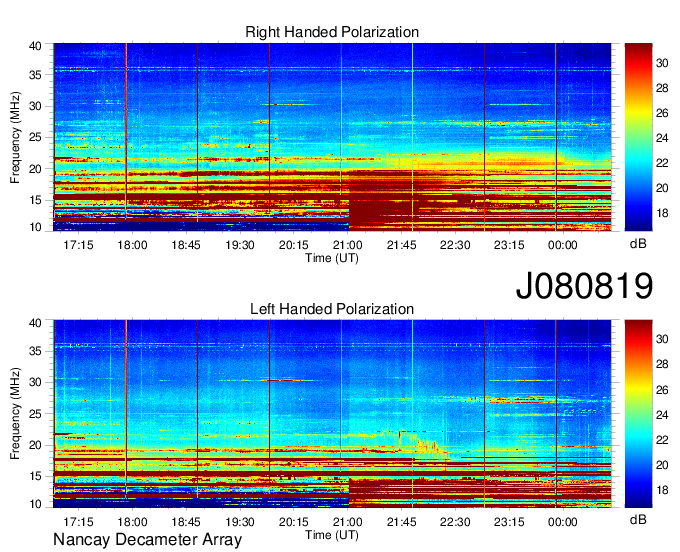Click the 25 MHz tick on Left Handed frequency axis

(x=35, y=414)
